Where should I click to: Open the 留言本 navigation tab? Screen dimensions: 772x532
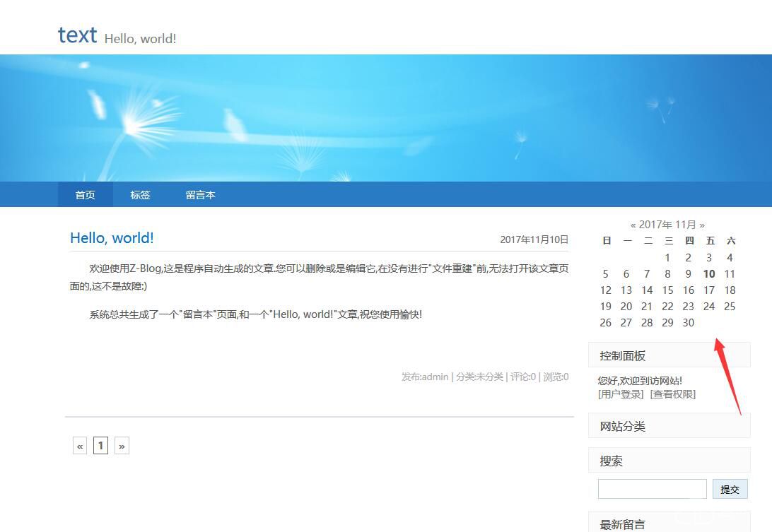[200, 195]
